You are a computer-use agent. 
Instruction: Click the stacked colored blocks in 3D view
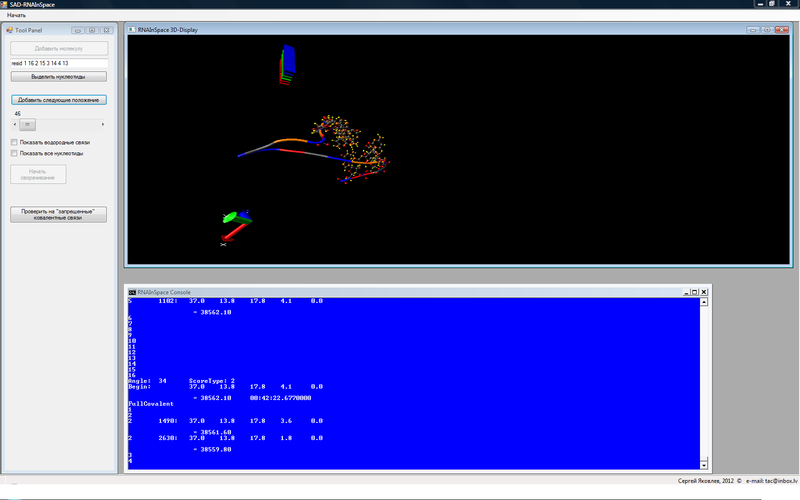[287, 65]
